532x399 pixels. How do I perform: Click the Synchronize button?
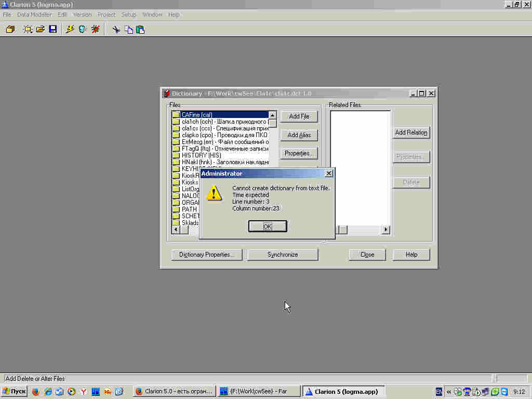tap(283, 255)
